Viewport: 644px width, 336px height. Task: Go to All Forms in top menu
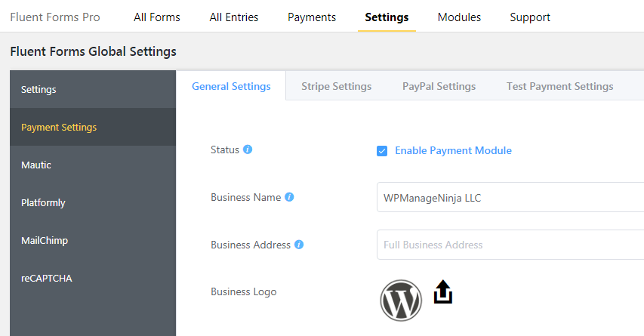click(157, 17)
